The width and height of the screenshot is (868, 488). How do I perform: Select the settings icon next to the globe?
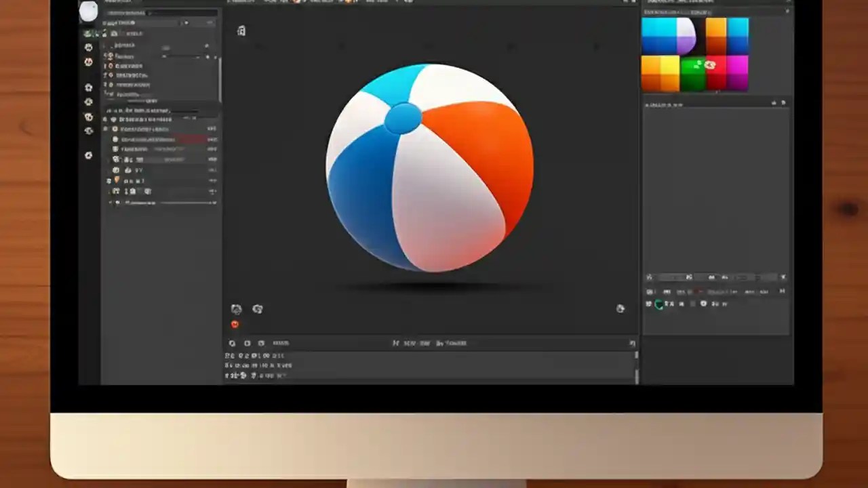coord(258,309)
